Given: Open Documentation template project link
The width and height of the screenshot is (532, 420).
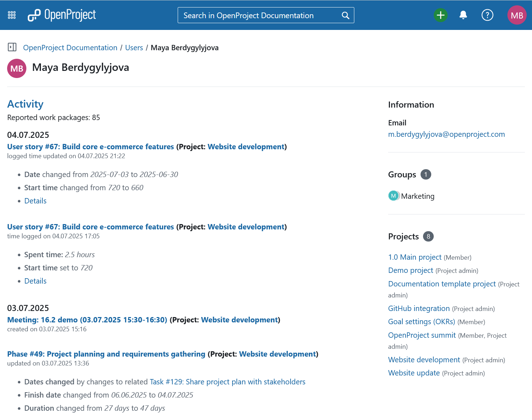Looking at the screenshot, I should coord(442,284).
